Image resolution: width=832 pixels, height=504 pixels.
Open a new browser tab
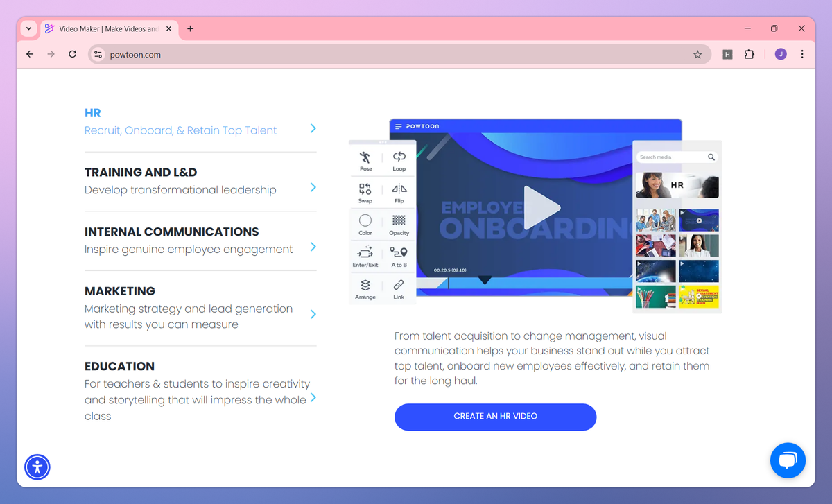coord(191,28)
